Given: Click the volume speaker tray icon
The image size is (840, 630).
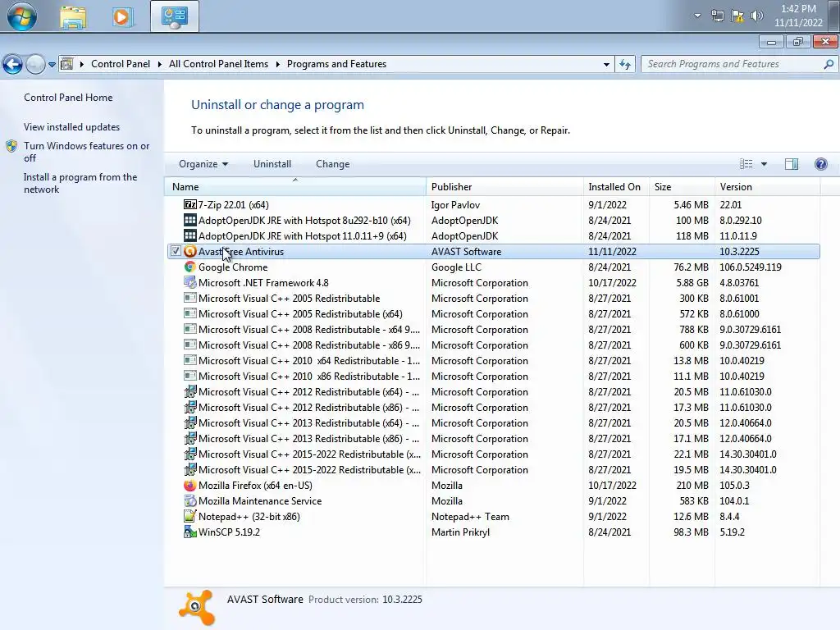Looking at the screenshot, I should tap(756, 16).
